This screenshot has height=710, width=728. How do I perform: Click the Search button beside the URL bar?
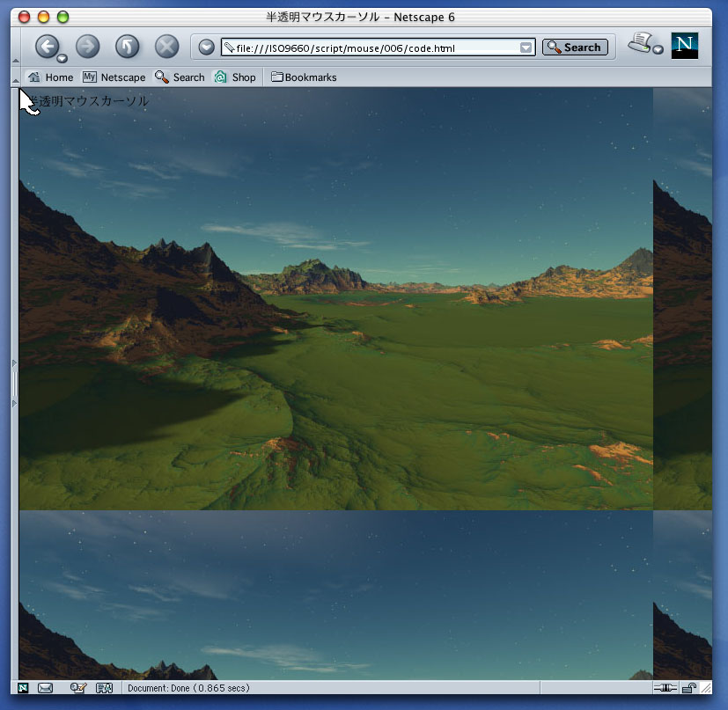(575, 47)
